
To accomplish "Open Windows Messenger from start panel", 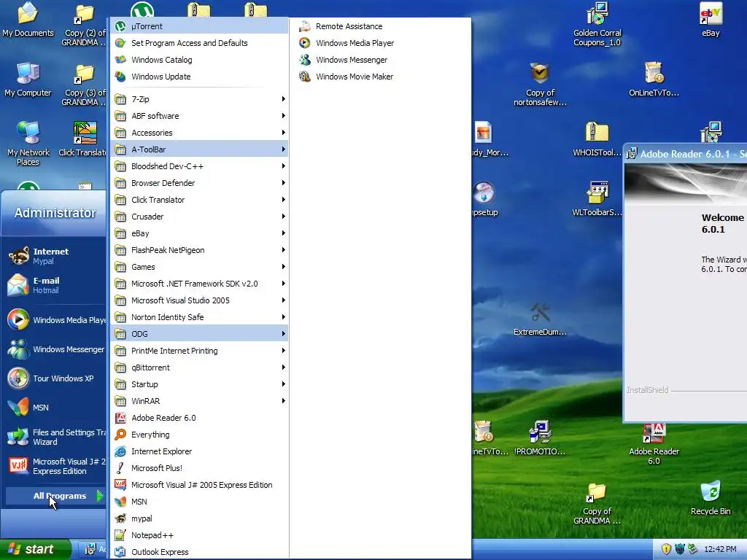I will (x=55, y=349).
